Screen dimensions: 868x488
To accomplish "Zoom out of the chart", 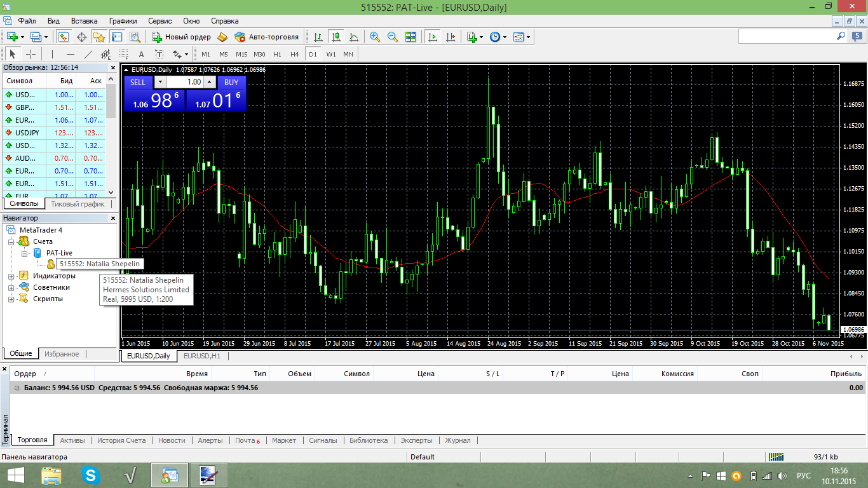I will pos(393,37).
